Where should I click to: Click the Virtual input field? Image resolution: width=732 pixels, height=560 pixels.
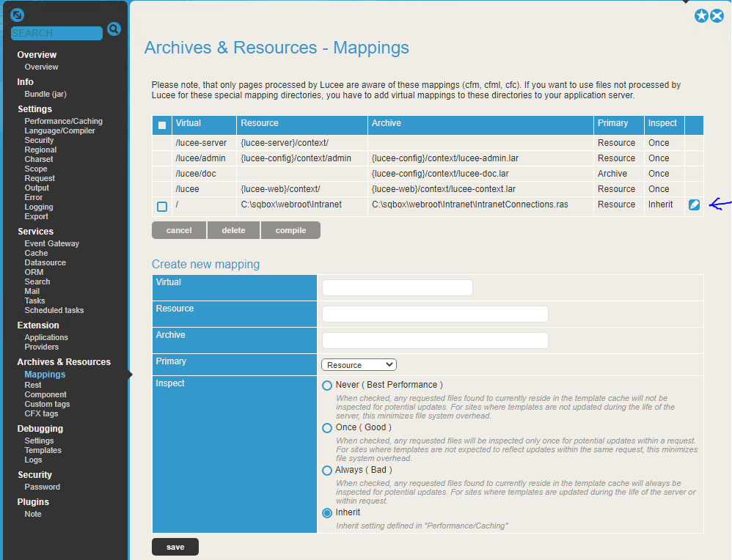click(398, 287)
